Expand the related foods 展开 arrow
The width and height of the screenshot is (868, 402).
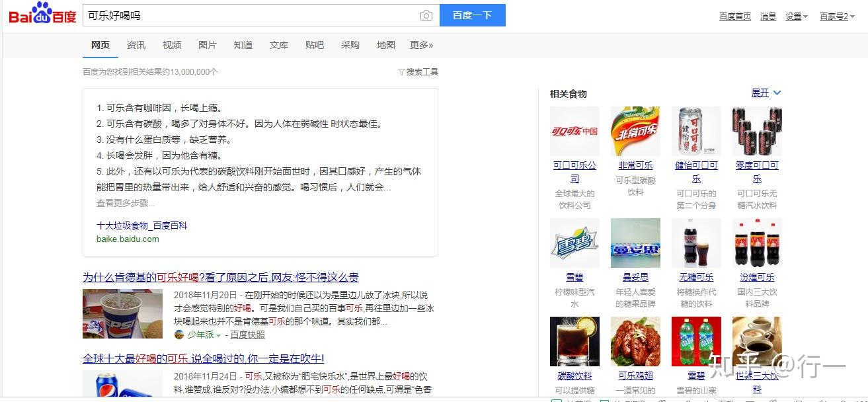[777, 93]
